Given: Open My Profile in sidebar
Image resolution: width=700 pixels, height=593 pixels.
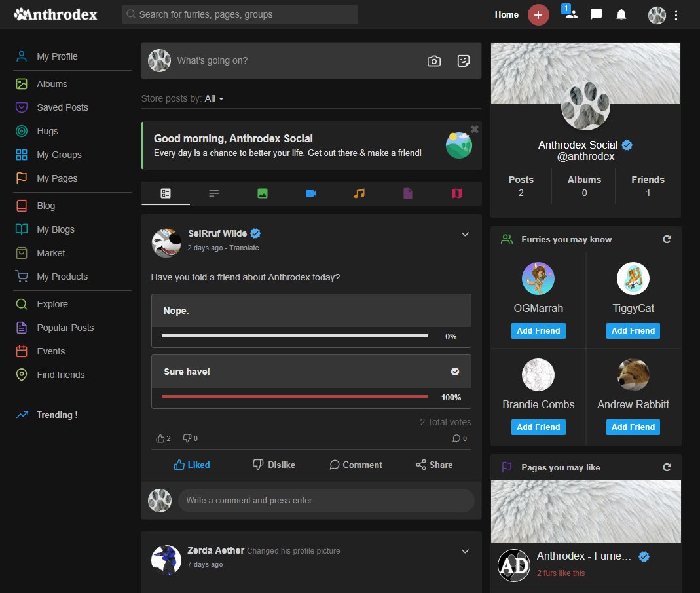Looking at the screenshot, I should click(57, 56).
